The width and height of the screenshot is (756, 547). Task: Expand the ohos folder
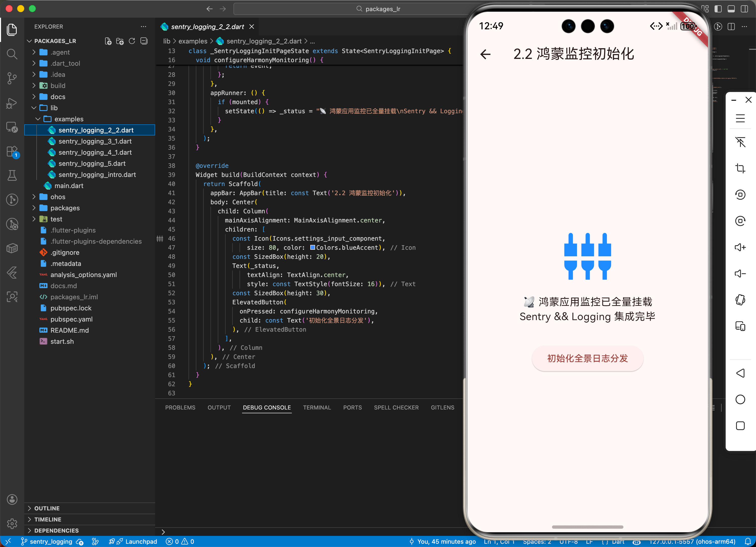pyautogui.click(x=58, y=197)
